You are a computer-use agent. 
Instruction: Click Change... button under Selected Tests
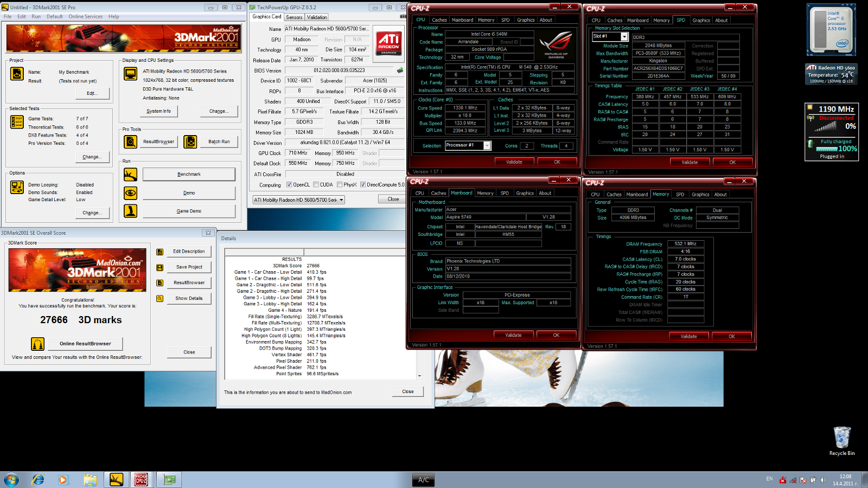point(92,157)
